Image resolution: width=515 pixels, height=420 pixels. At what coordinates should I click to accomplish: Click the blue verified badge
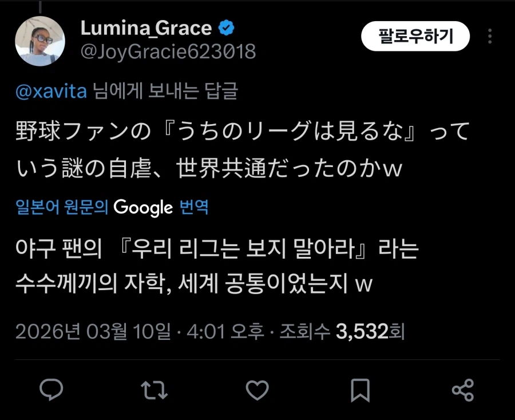(227, 27)
